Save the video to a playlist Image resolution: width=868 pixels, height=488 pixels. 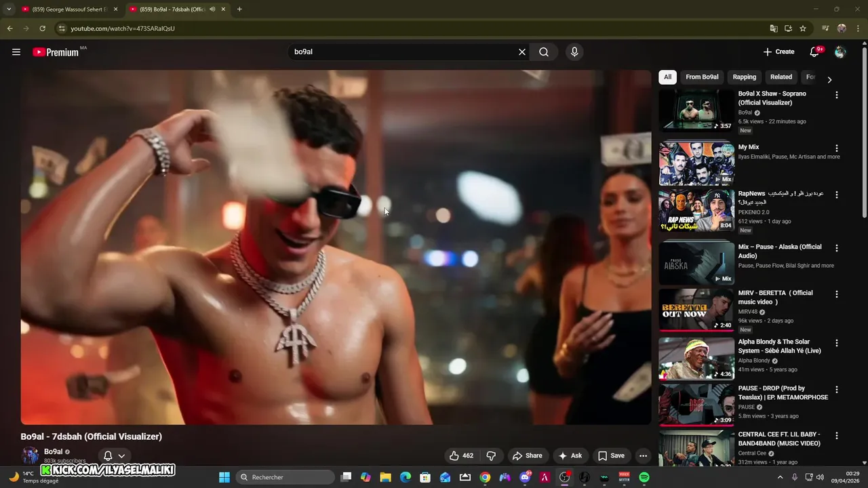[x=611, y=455]
